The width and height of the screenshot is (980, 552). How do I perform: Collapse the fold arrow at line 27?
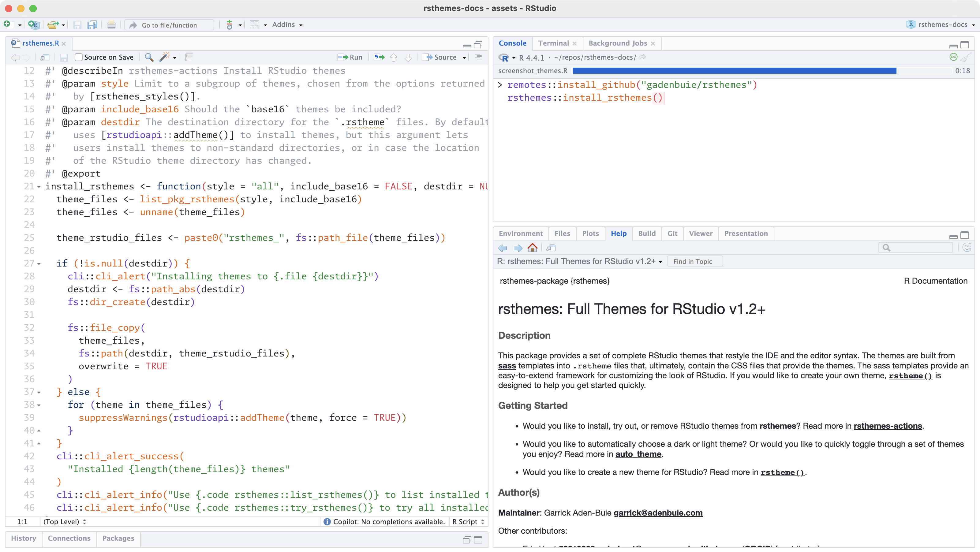click(39, 264)
